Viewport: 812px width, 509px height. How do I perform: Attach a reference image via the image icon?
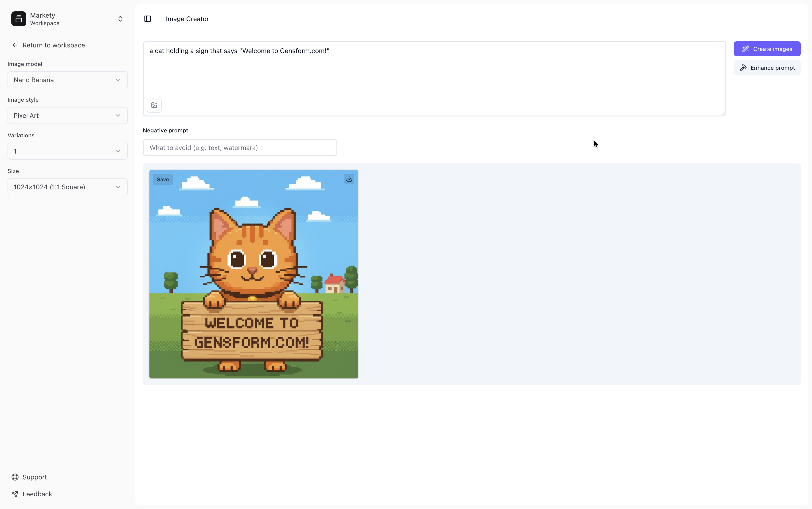[154, 105]
